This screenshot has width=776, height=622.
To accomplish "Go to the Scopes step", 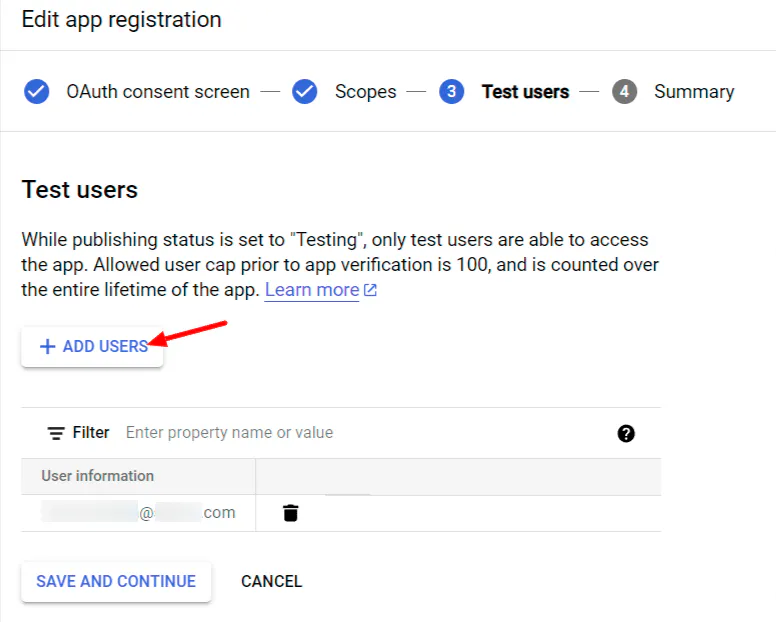I will pyautogui.click(x=366, y=92).
